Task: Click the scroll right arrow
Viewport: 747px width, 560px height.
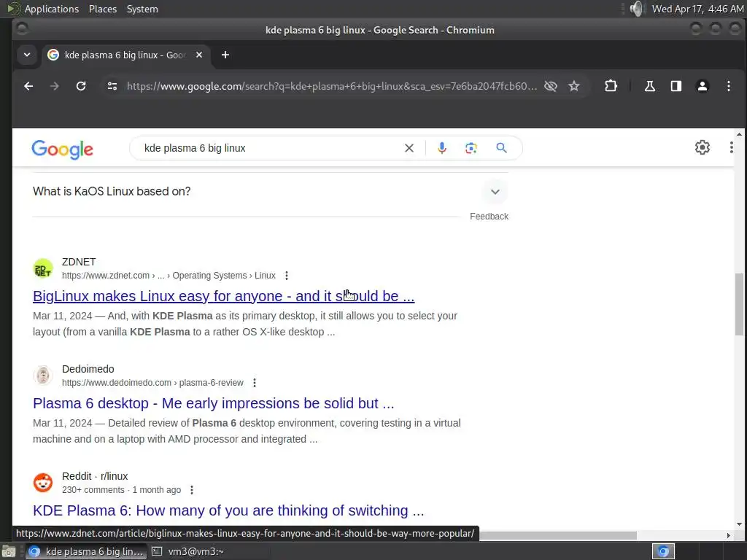Action: (x=729, y=536)
